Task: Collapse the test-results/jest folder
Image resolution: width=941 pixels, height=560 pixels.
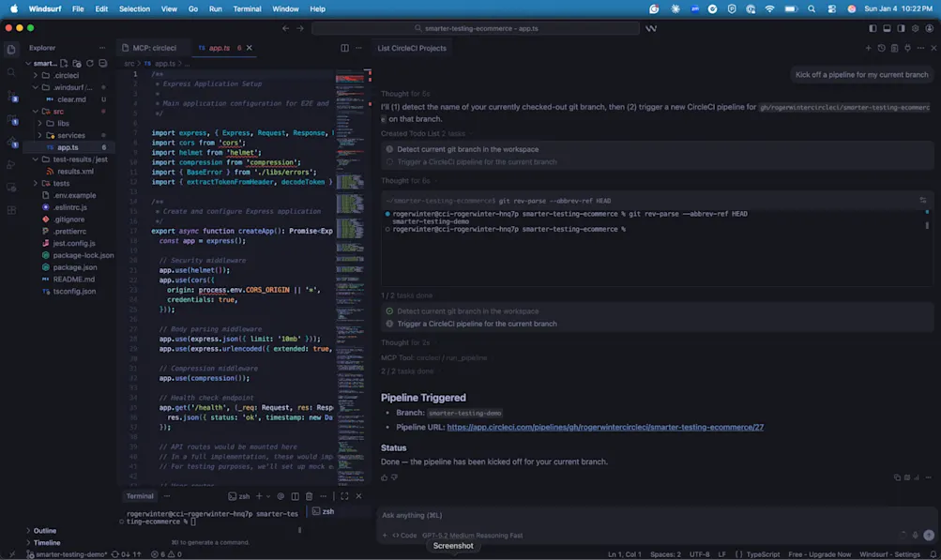Action: tap(69, 159)
